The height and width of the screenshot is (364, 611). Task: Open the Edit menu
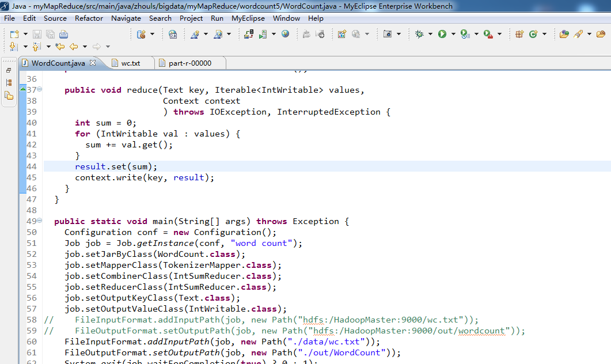pos(29,18)
